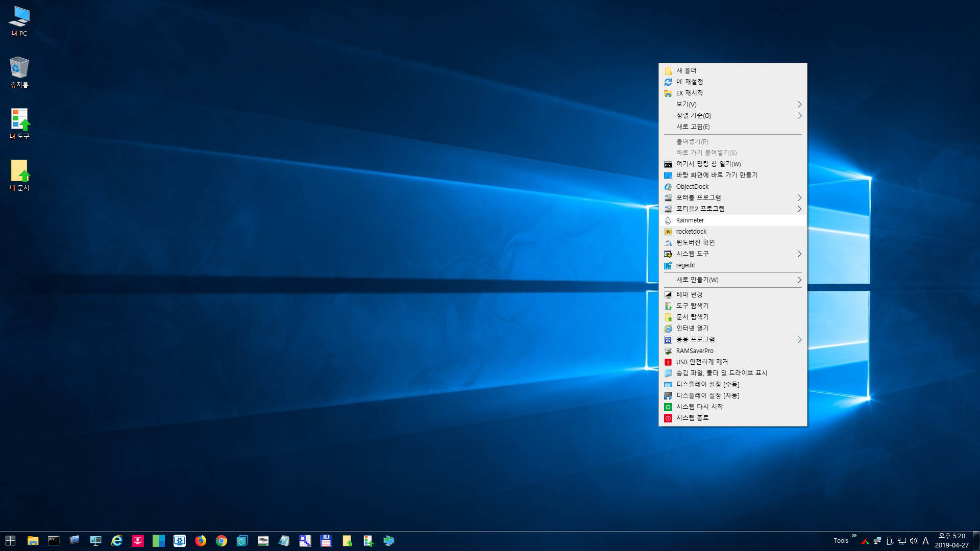
Task: Launch Firefox from the taskbar
Action: tap(201, 541)
